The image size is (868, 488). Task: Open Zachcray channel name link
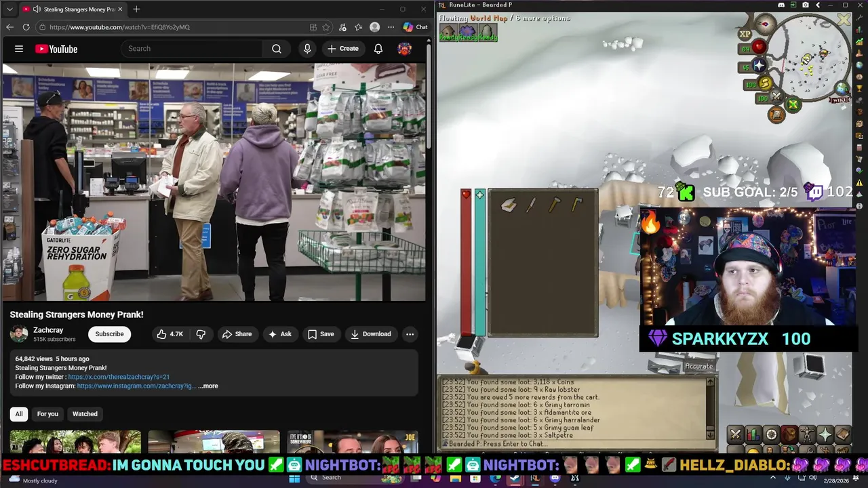click(48, 330)
